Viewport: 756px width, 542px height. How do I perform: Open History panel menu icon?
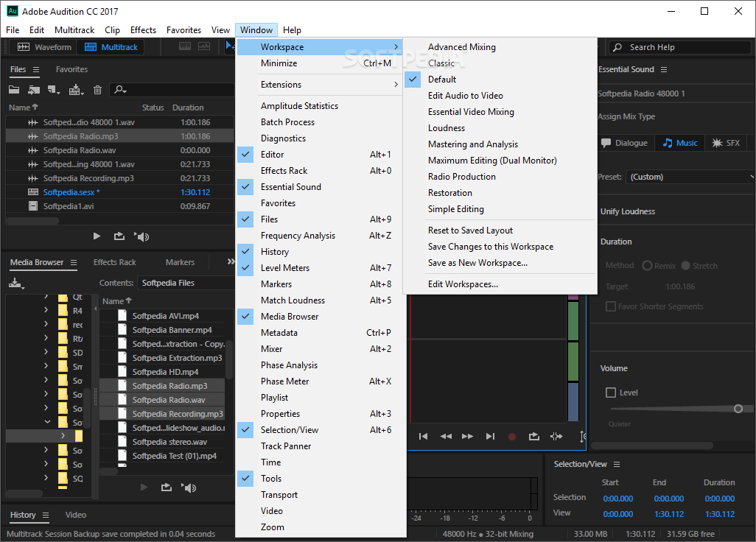click(46, 515)
